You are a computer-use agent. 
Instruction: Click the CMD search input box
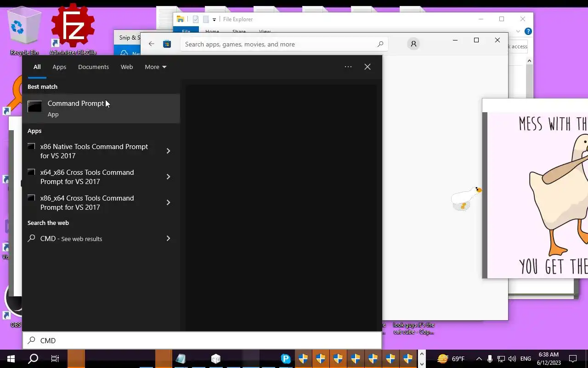[x=202, y=340]
